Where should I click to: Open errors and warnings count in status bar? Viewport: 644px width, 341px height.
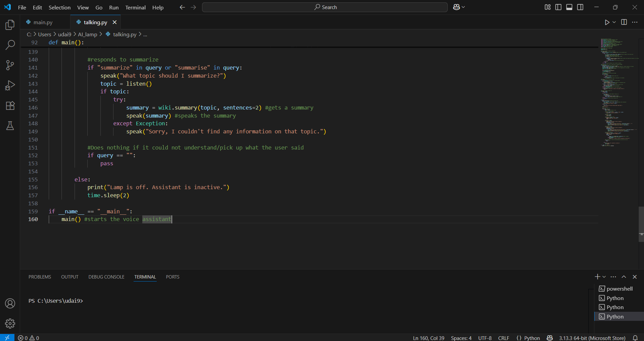coord(29,338)
